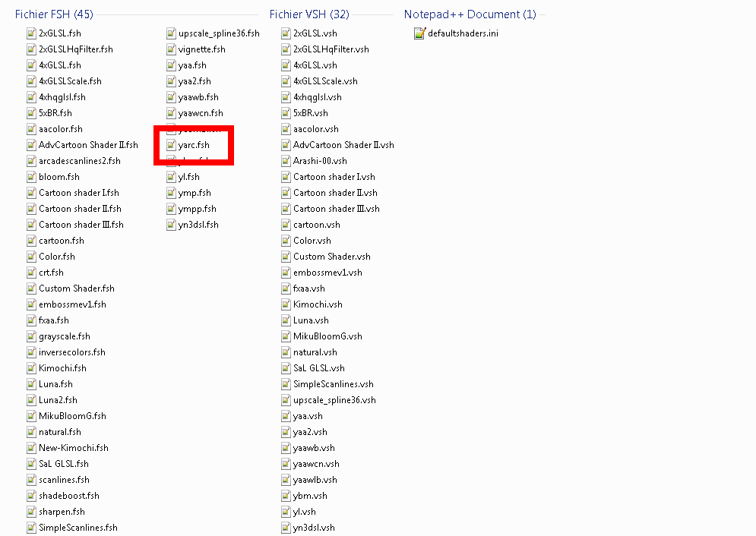756x536 pixels.
Task: Click the MikuBloomG.vsh file icon
Action: 286,336
